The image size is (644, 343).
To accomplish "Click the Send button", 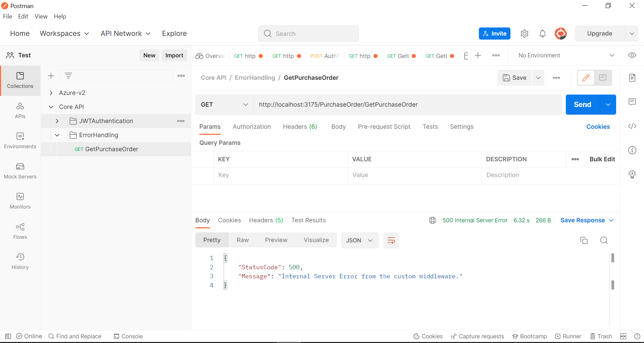I will (582, 105).
